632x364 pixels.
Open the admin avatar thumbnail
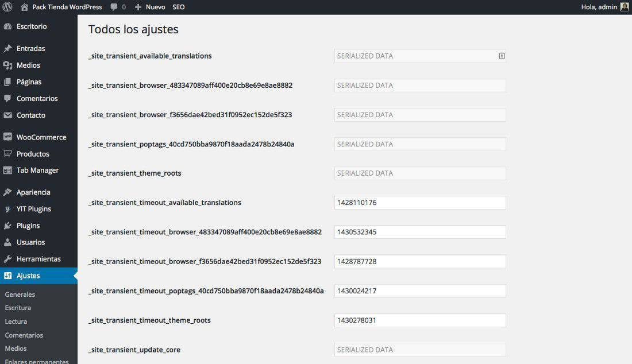(x=625, y=7)
